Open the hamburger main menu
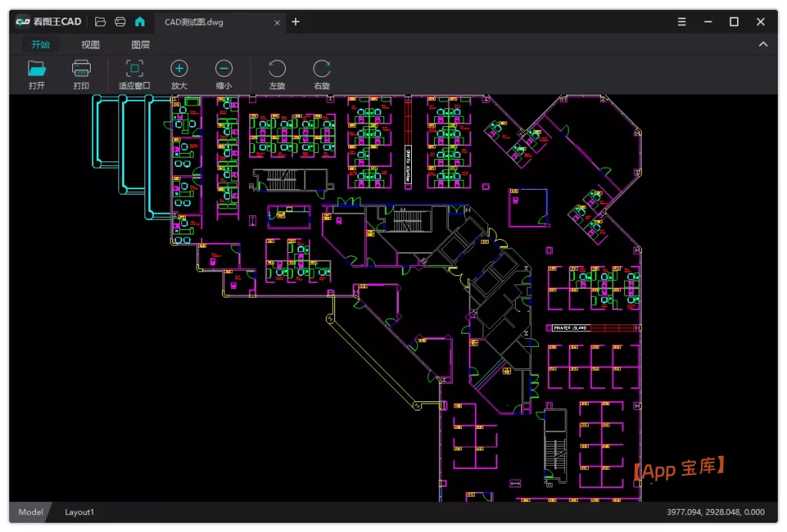The height and width of the screenshot is (532, 787). point(682,22)
